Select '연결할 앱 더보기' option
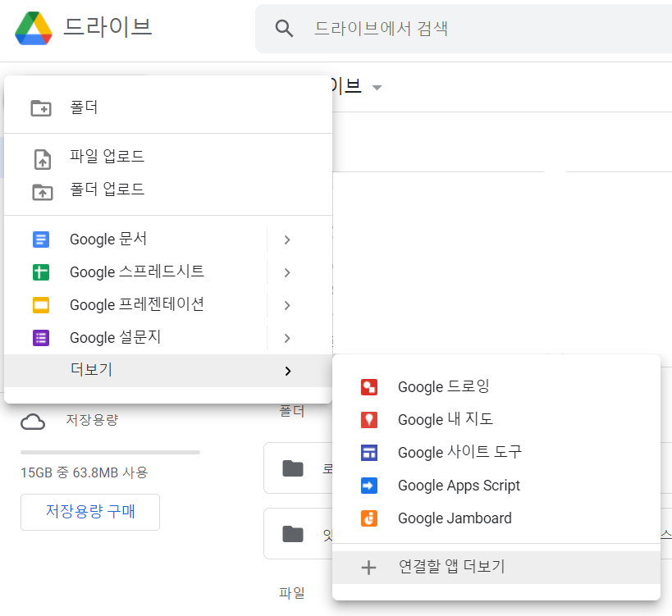Screen dimensions: 672x616 [496, 568]
